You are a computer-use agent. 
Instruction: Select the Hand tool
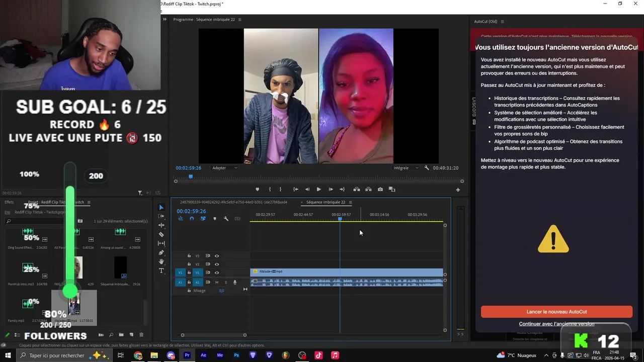tap(161, 261)
